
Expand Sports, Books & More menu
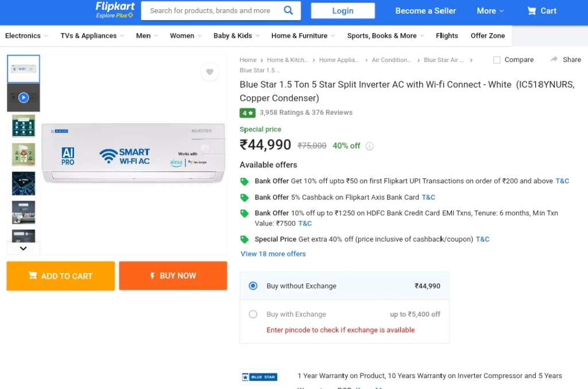click(385, 36)
